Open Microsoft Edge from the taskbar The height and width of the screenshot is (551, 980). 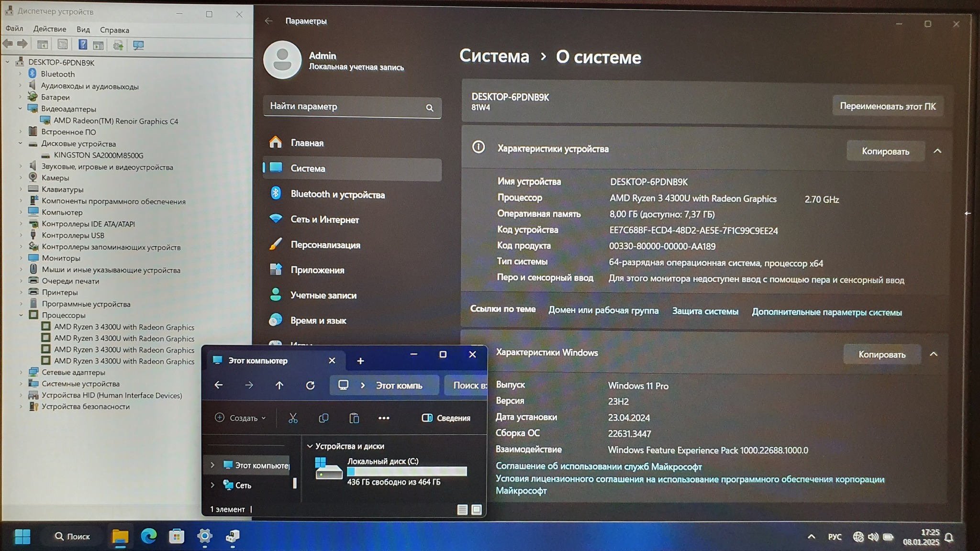149,536
